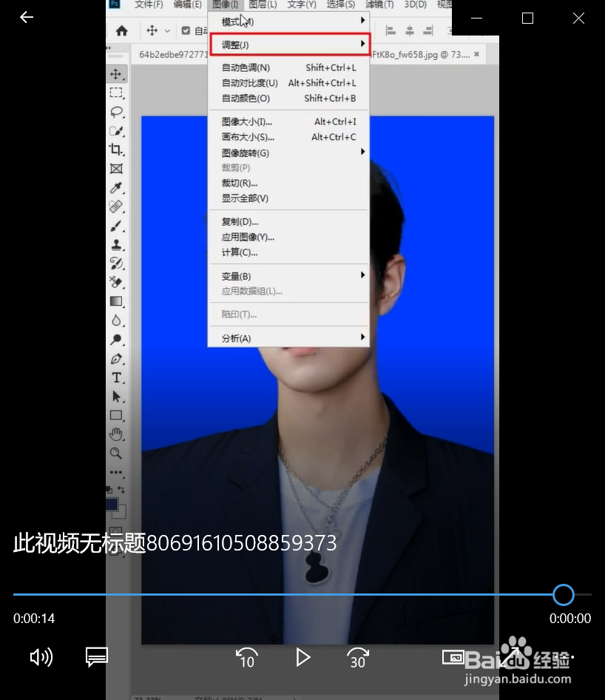This screenshot has height=700, width=605.
Task: Activate the Zoom tool
Action: point(117,453)
